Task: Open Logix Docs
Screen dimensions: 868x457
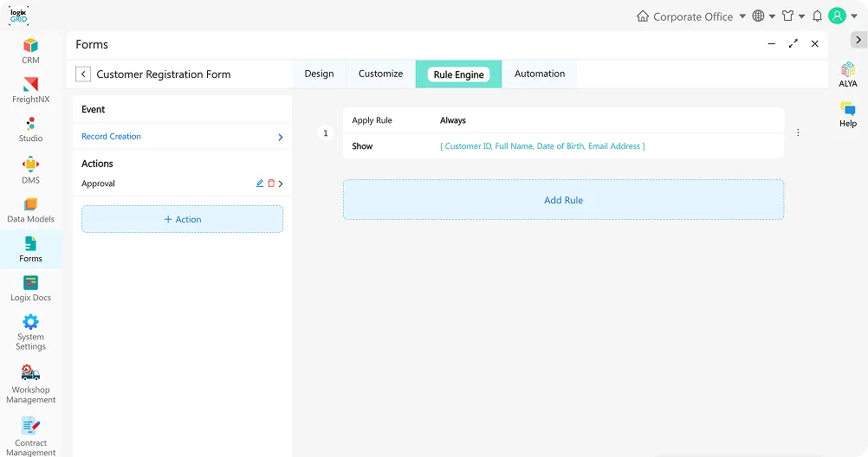Action: (x=30, y=289)
